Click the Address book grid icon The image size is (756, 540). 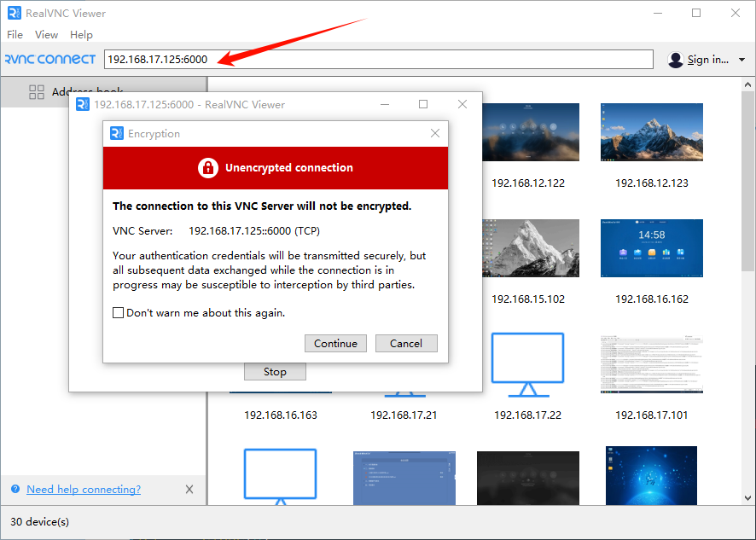[x=37, y=91]
